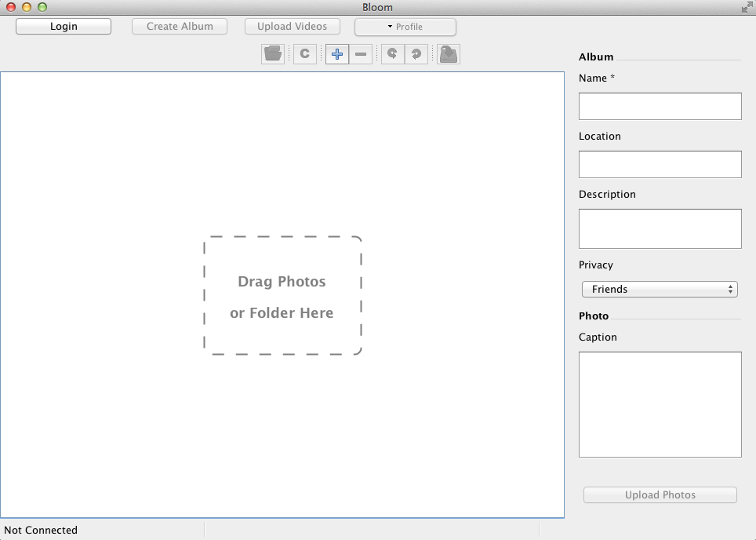Click the Not Connected status bar text
The image size is (756, 540).
click(41, 531)
